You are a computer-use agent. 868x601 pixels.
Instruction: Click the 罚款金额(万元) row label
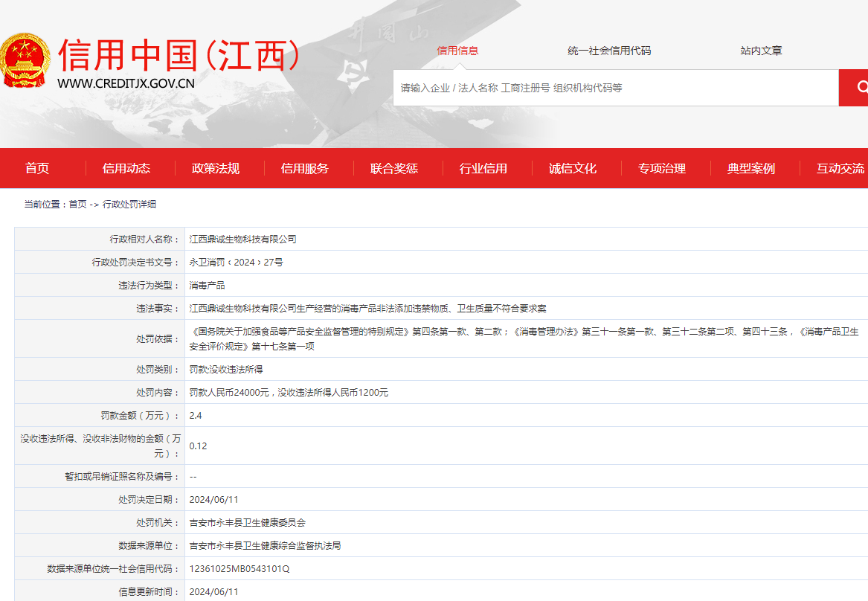point(140,416)
